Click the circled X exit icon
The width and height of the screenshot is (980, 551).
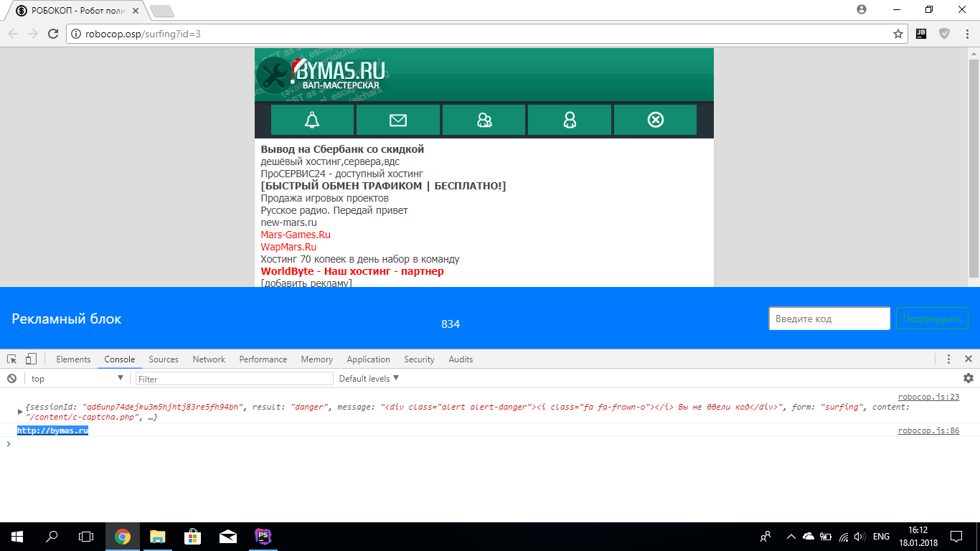(x=655, y=120)
